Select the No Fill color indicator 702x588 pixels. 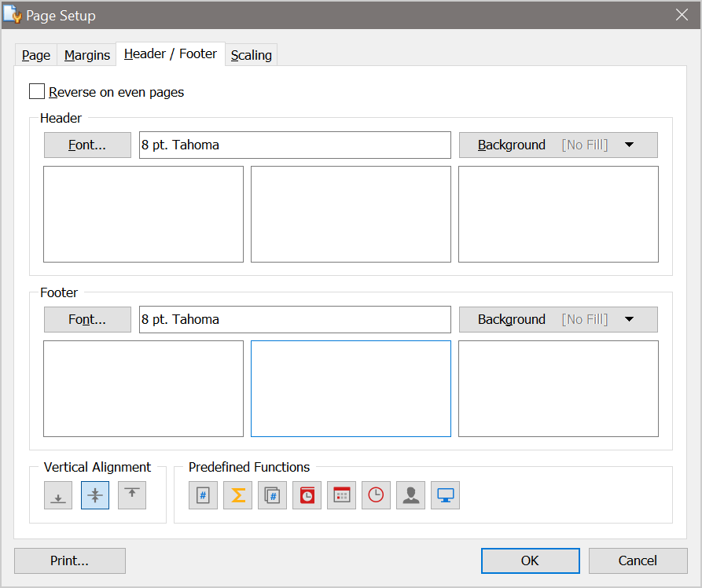coord(584,145)
